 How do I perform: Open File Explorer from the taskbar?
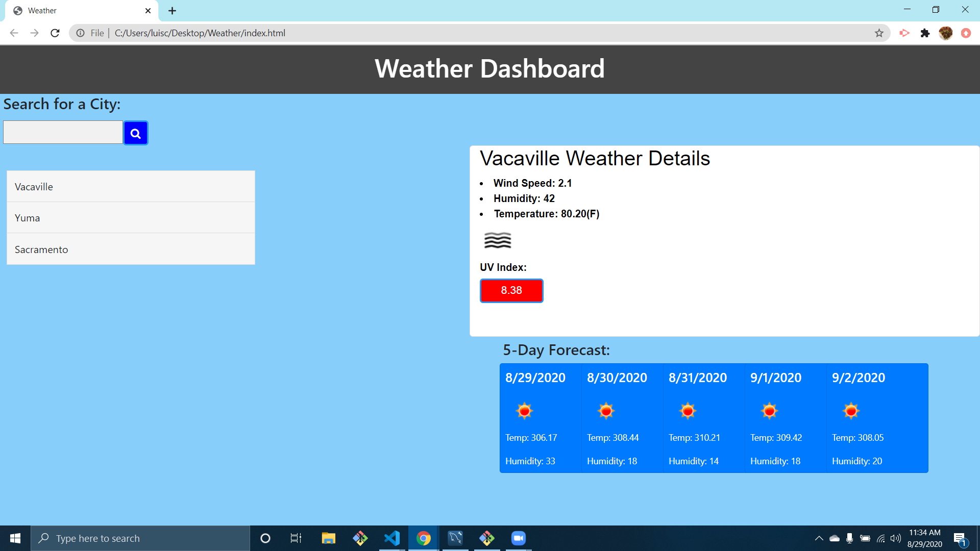coord(328,538)
